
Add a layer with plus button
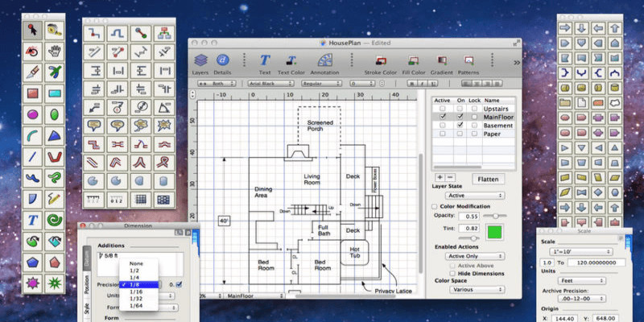click(440, 177)
